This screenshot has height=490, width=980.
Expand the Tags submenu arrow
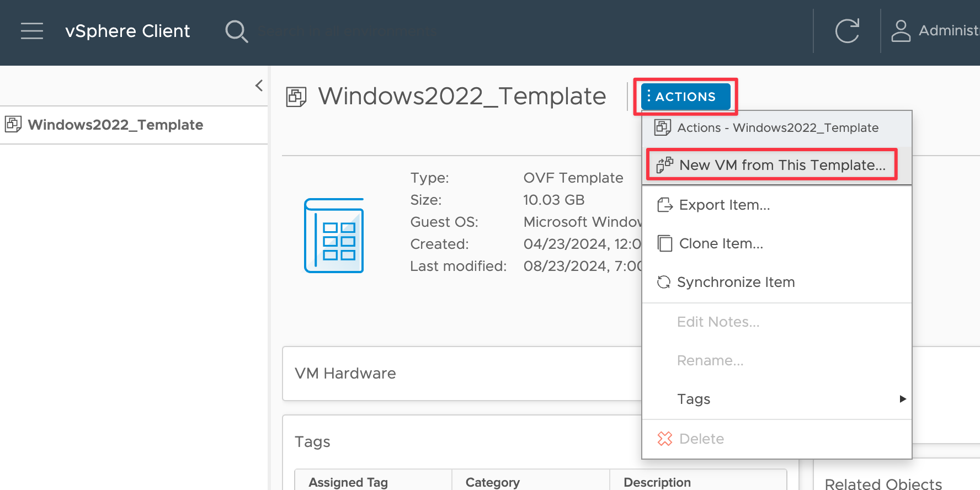pos(903,399)
